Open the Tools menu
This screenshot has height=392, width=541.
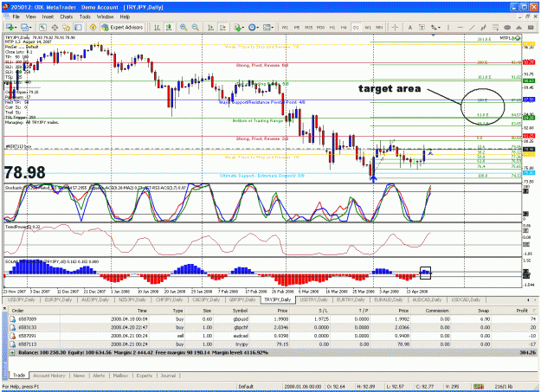tap(85, 16)
